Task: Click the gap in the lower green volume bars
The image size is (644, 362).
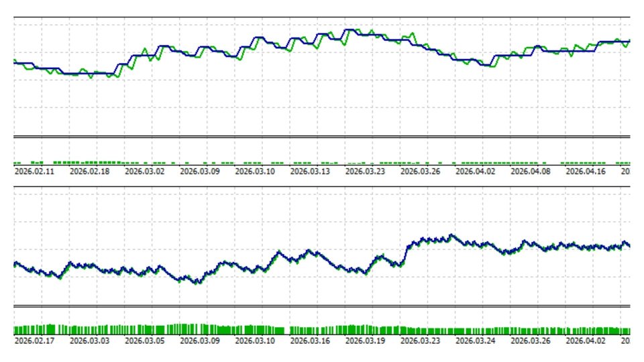Action: coord(287,330)
